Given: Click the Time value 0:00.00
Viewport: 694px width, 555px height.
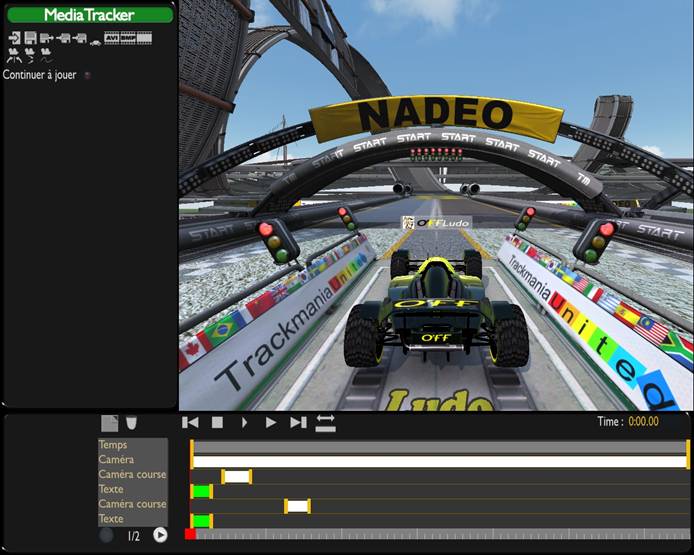Looking at the screenshot, I should [x=644, y=421].
